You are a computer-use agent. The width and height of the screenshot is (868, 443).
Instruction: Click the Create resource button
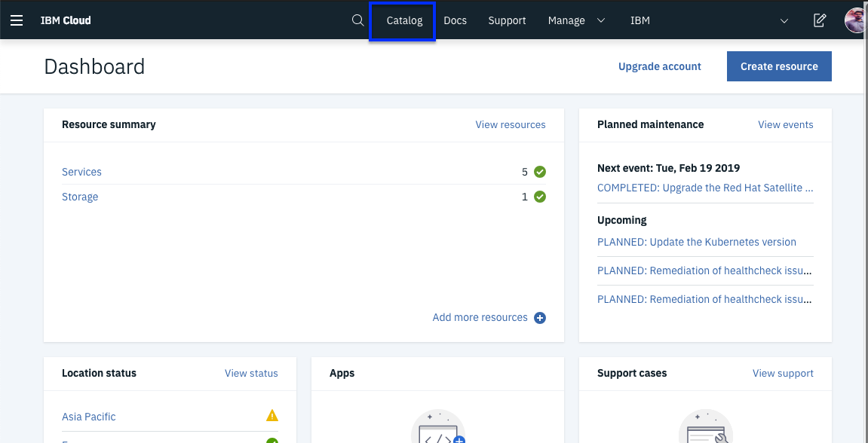pos(779,66)
